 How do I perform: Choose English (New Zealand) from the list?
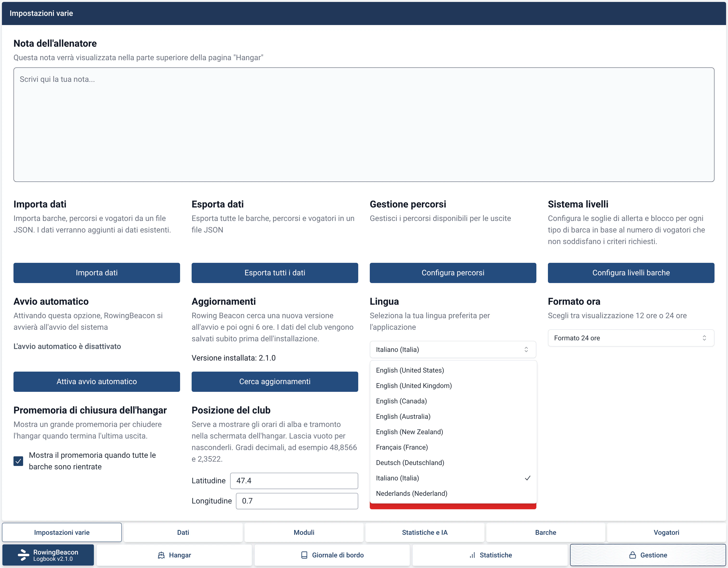coord(453,432)
